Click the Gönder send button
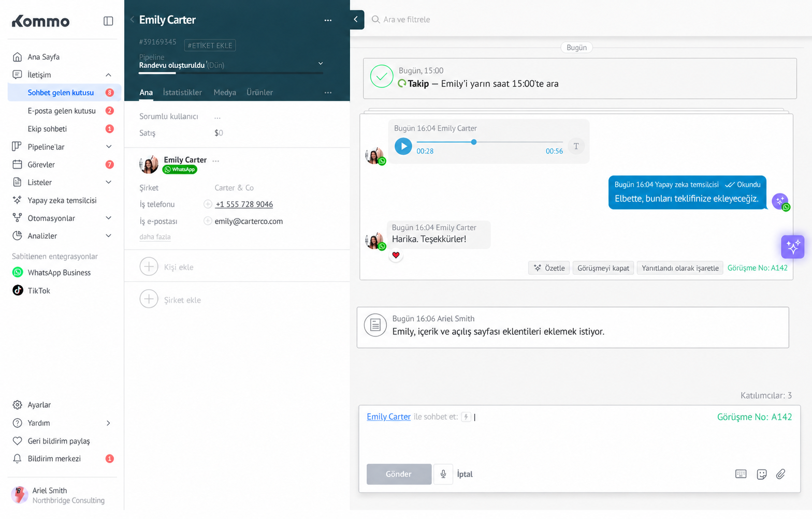The width and height of the screenshot is (812, 519). click(399, 474)
